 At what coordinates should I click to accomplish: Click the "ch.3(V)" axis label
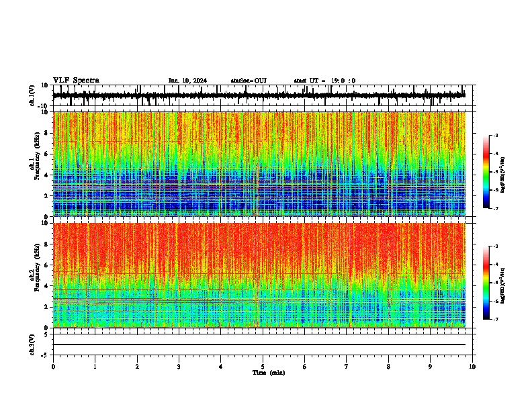point(32,345)
